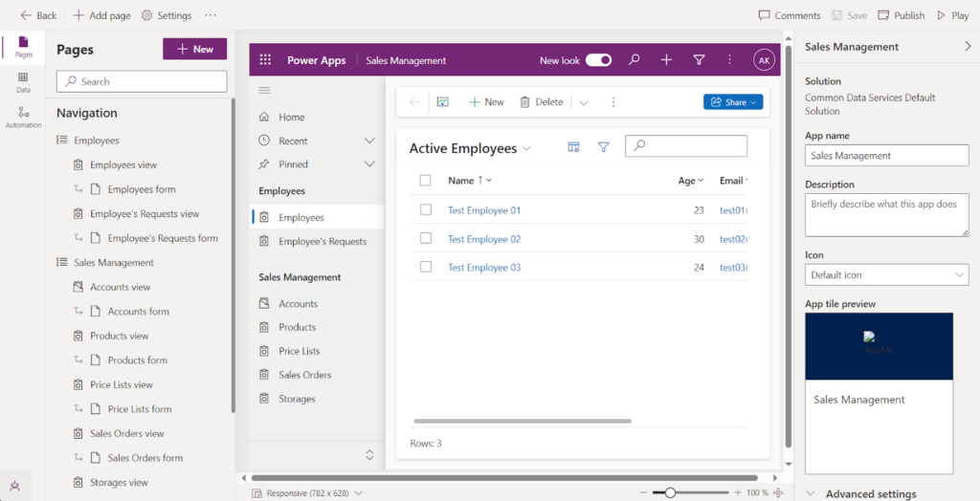The height and width of the screenshot is (501, 980).
Task: Click the zoom slider handle
Action: point(670,492)
